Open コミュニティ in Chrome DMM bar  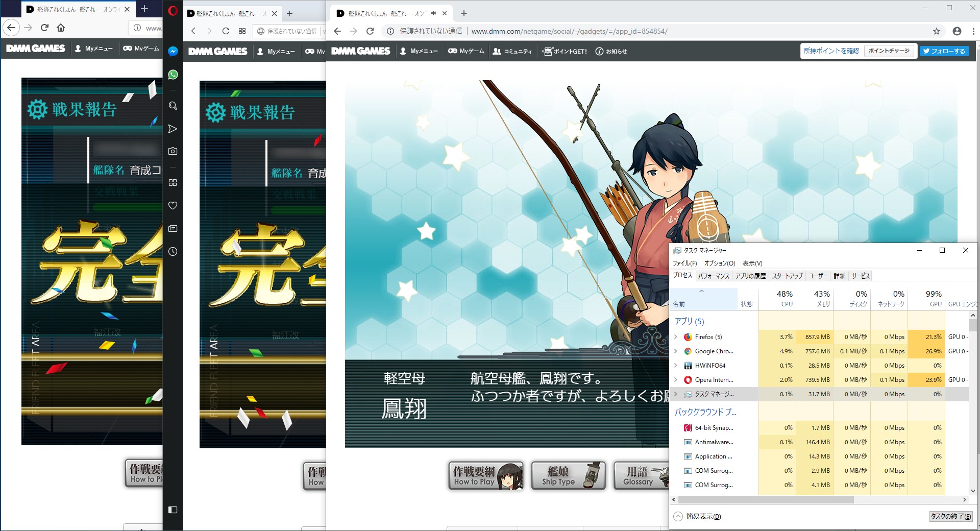[512, 51]
